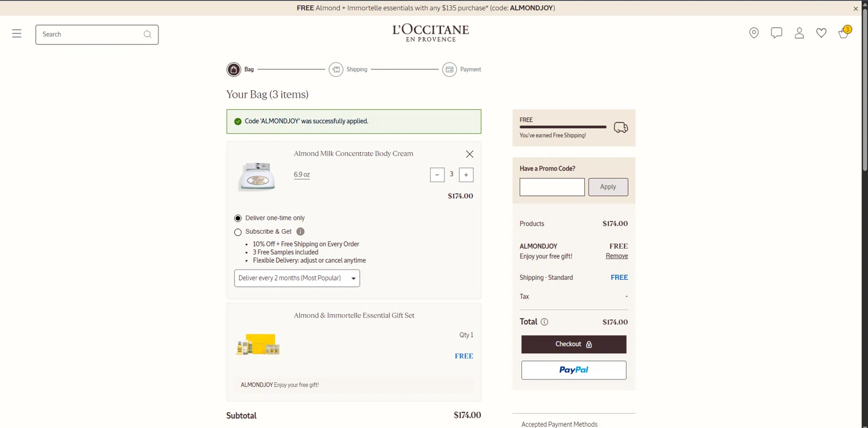Click the Bag step label
The height and width of the screenshot is (428, 868).
249,69
